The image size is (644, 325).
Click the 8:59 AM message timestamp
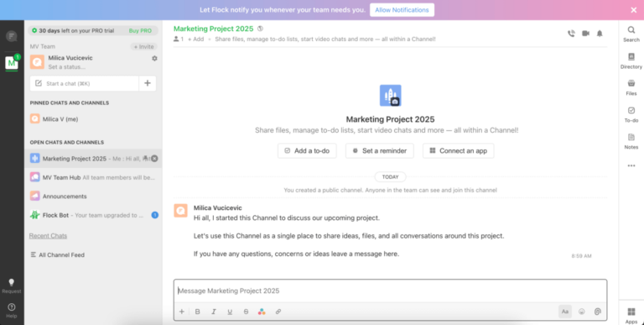pyautogui.click(x=581, y=256)
